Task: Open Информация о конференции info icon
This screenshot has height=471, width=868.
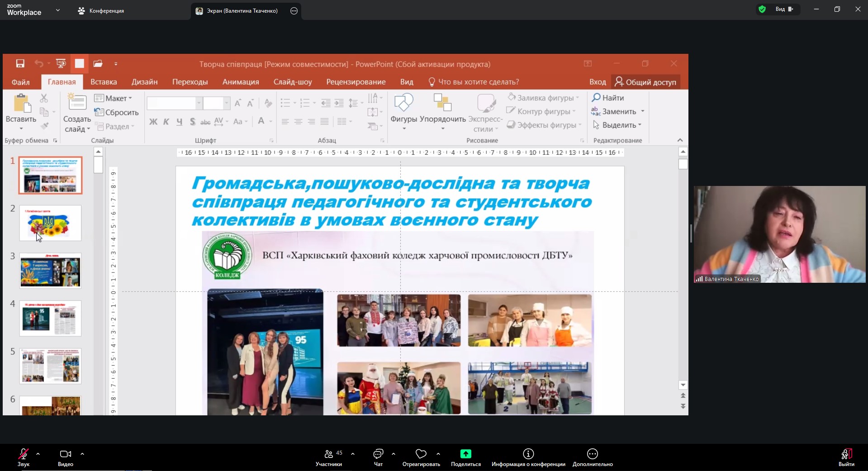Action: [528, 454]
